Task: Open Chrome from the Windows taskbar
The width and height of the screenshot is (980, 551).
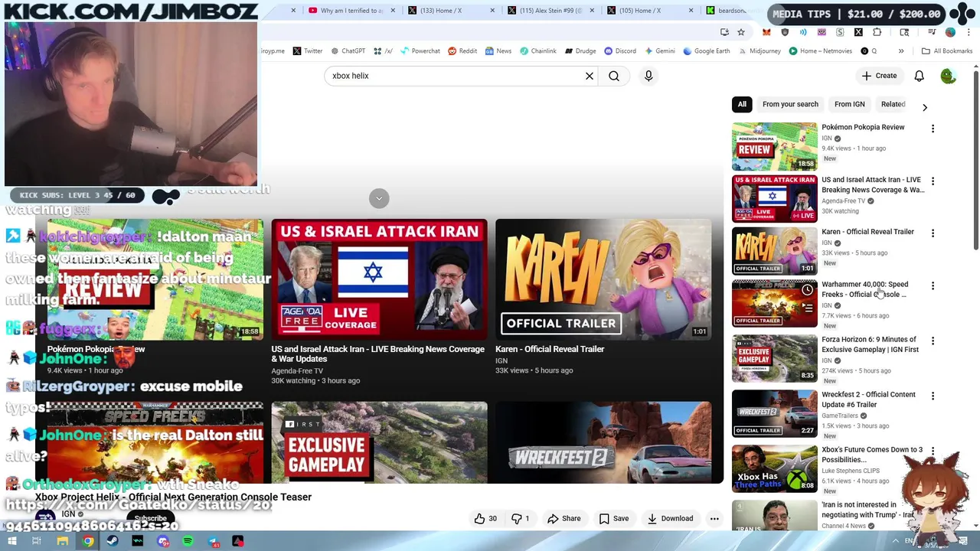Action: click(x=88, y=541)
